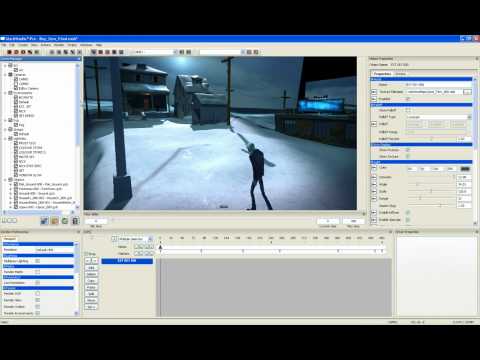
Task: Switch to the Properties tab in object panel
Action: pos(382,74)
